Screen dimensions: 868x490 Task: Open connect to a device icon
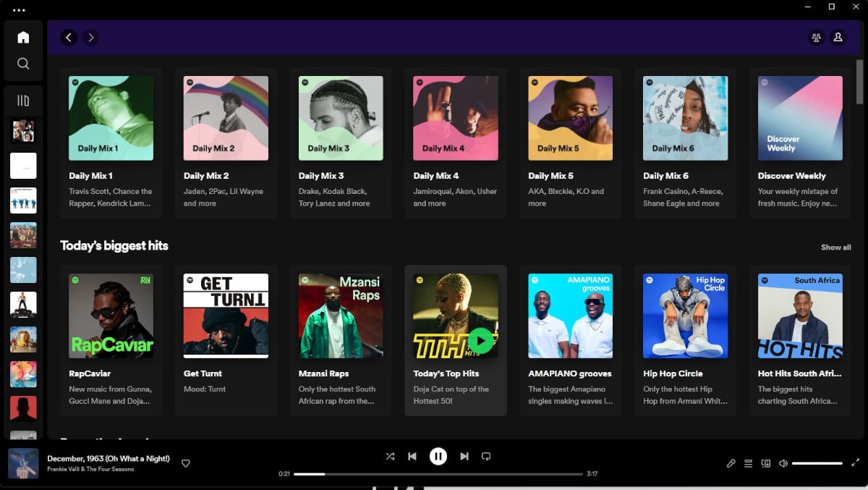click(766, 463)
